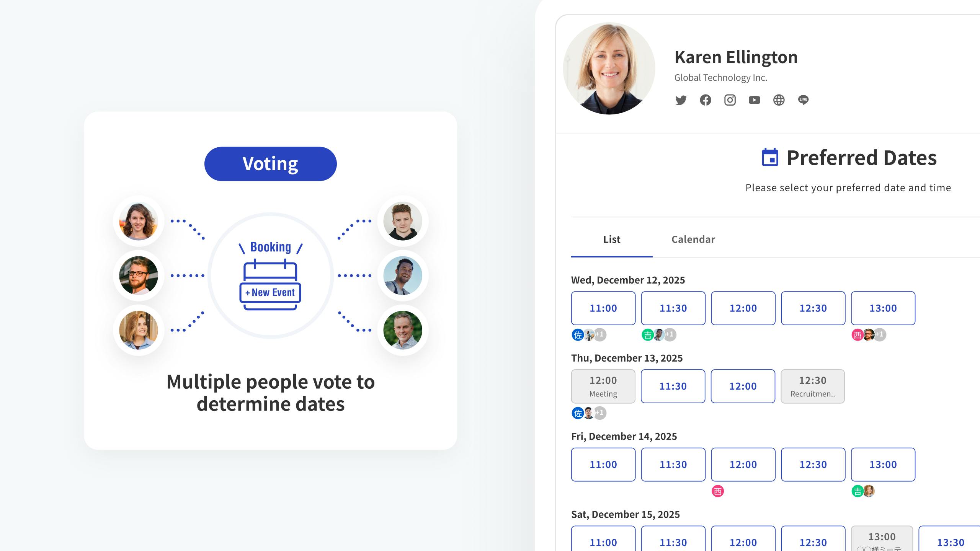
Task: Click the pink 西 voter avatar under Friday 12:00
Action: [717, 491]
